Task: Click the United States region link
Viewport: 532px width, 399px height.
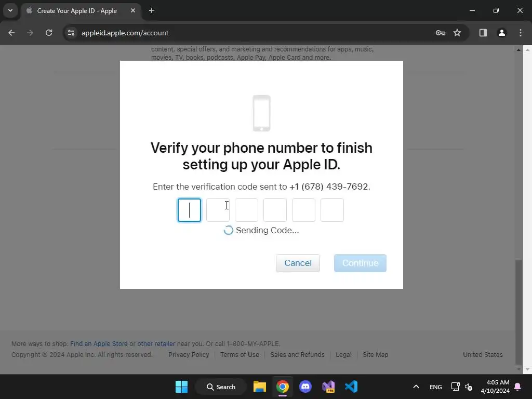Action: [x=483, y=354]
